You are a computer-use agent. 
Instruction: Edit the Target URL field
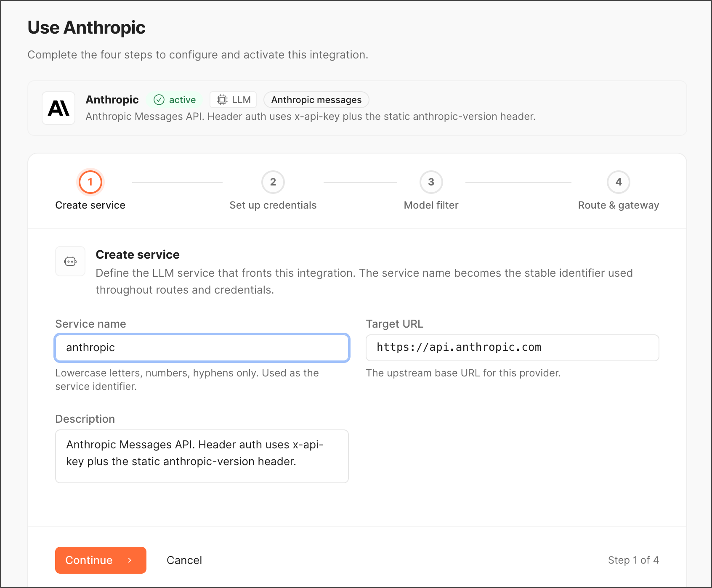(x=512, y=348)
